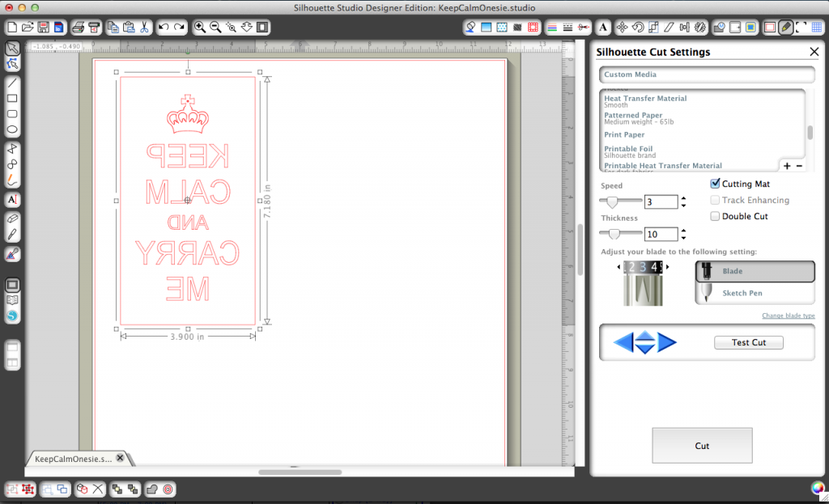Save the document using floppy icon

coord(44,27)
